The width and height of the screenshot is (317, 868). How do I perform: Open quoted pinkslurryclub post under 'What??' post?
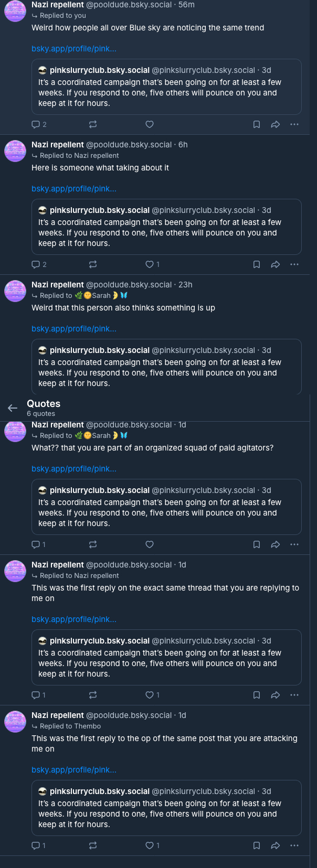[x=166, y=507]
